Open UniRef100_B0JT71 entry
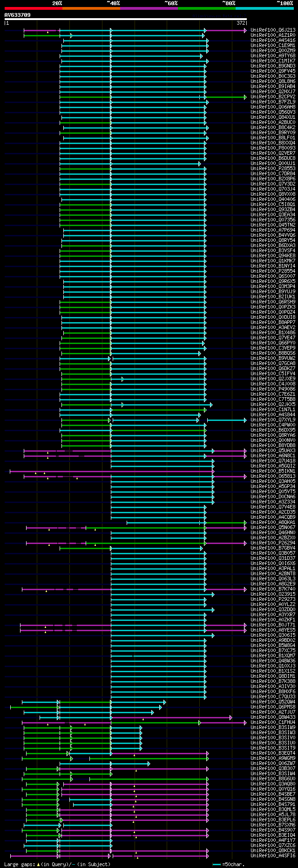 (x=273, y=625)
